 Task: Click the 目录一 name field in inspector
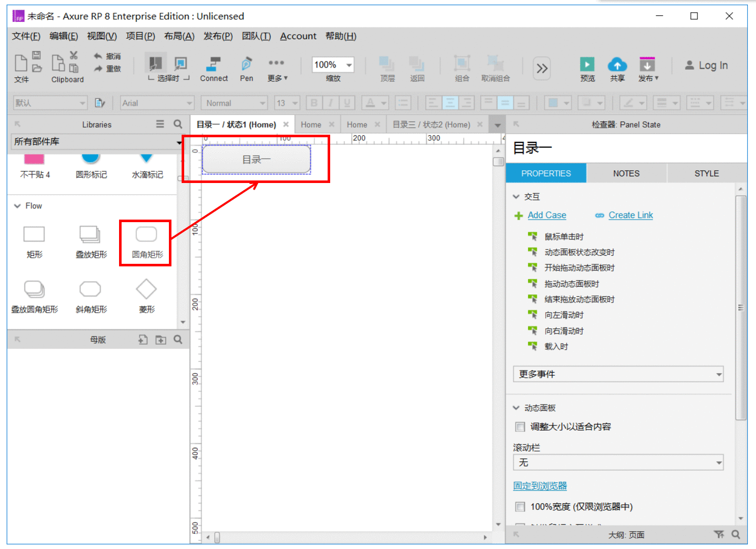tap(626, 148)
